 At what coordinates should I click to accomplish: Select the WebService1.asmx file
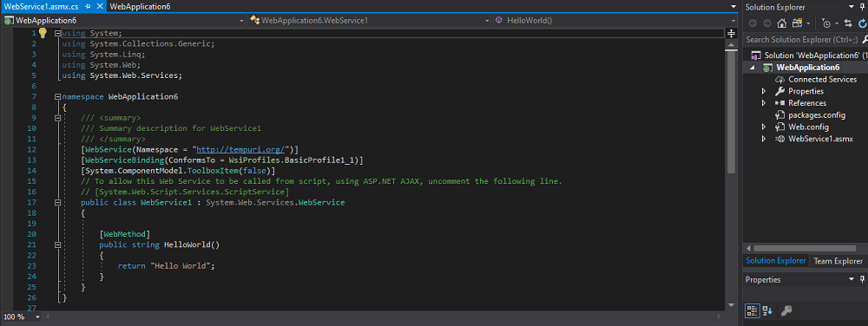821,139
